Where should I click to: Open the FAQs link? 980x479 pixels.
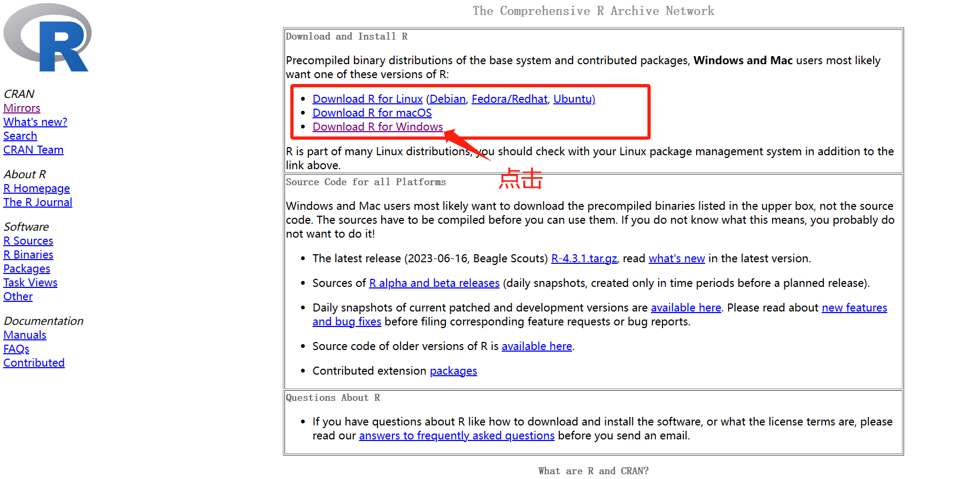(16, 349)
